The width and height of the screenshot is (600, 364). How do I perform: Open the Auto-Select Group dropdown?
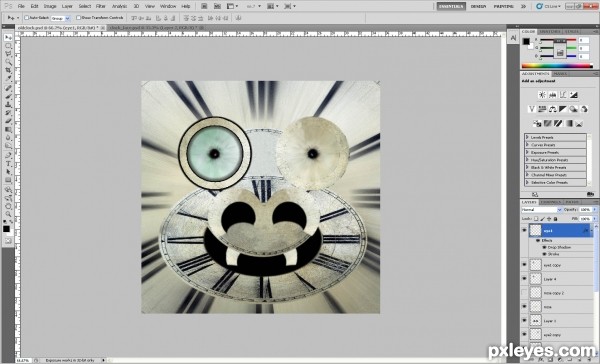coord(61,18)
